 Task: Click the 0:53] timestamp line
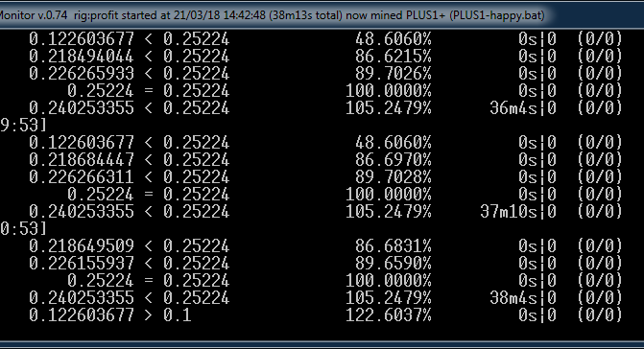23,228
